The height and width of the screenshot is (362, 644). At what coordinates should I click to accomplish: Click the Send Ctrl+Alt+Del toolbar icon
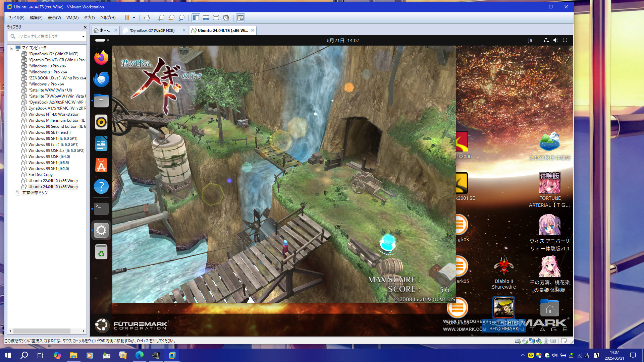pyautogui.click(x=147, y=18)
